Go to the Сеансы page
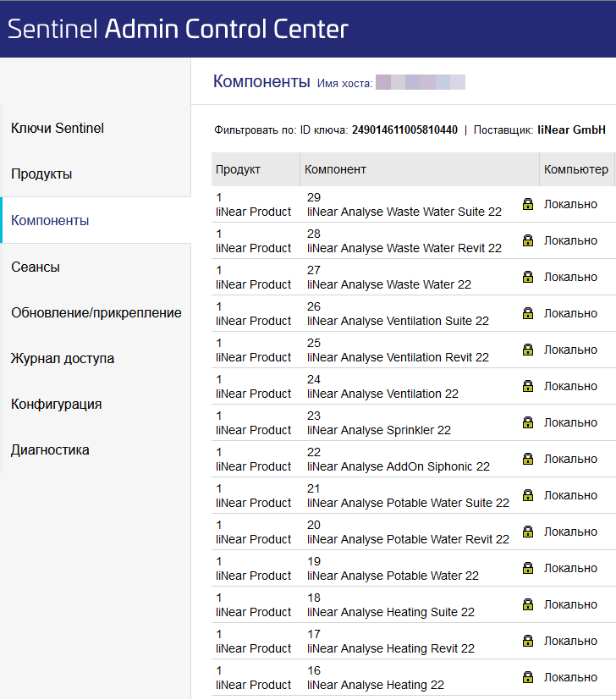 coord(36,267)
